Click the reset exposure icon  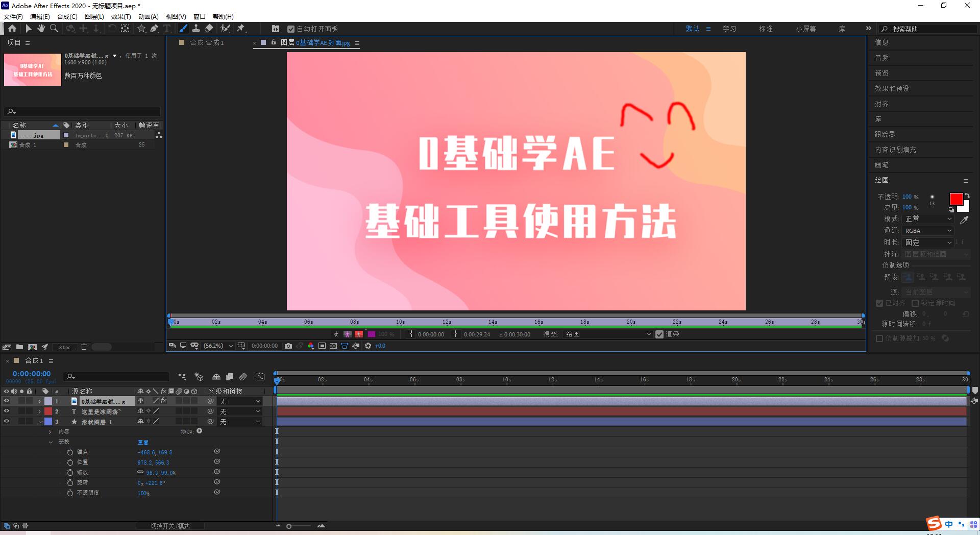click(367, 346)
